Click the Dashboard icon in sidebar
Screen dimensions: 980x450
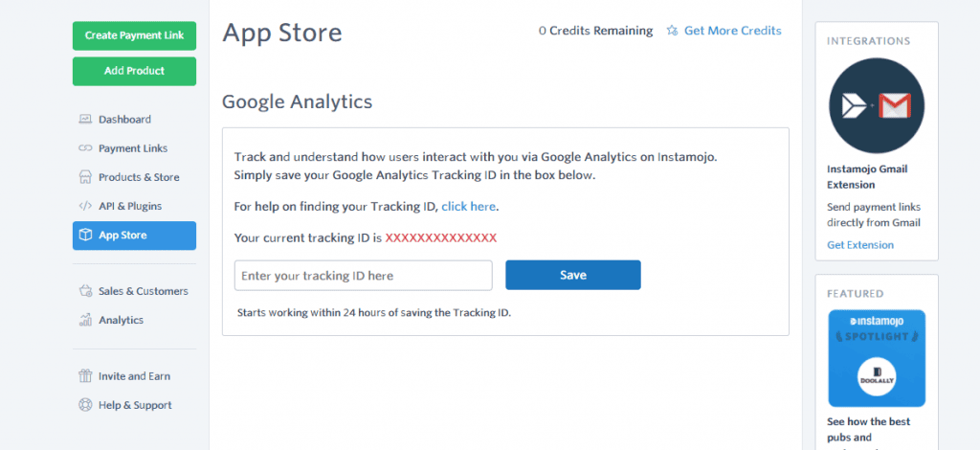tap(84, 120)
